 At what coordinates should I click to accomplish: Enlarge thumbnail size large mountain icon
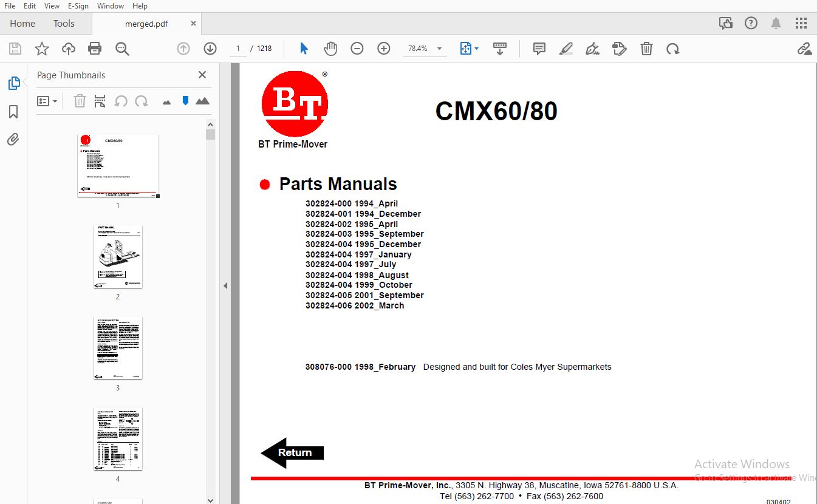[x=203, y=101]
